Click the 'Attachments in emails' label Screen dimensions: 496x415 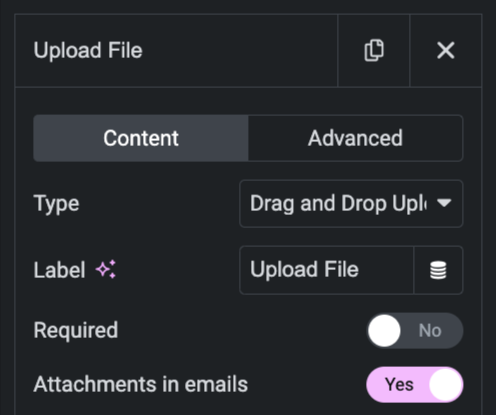click(x=141, y=384)
